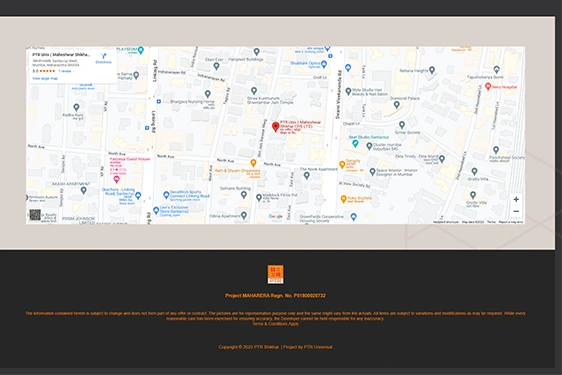Viewport: 562px width, 375px height.
Task: Select the Decathlon Sports Connect blue pin
Action: click(166, 195)
